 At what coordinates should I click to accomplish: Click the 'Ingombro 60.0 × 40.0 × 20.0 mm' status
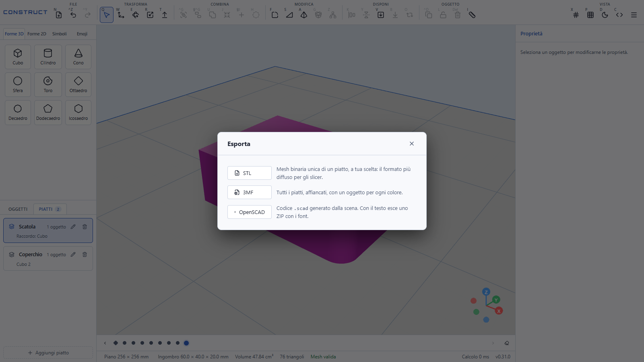pyautogui.click(x=193, y=357)
